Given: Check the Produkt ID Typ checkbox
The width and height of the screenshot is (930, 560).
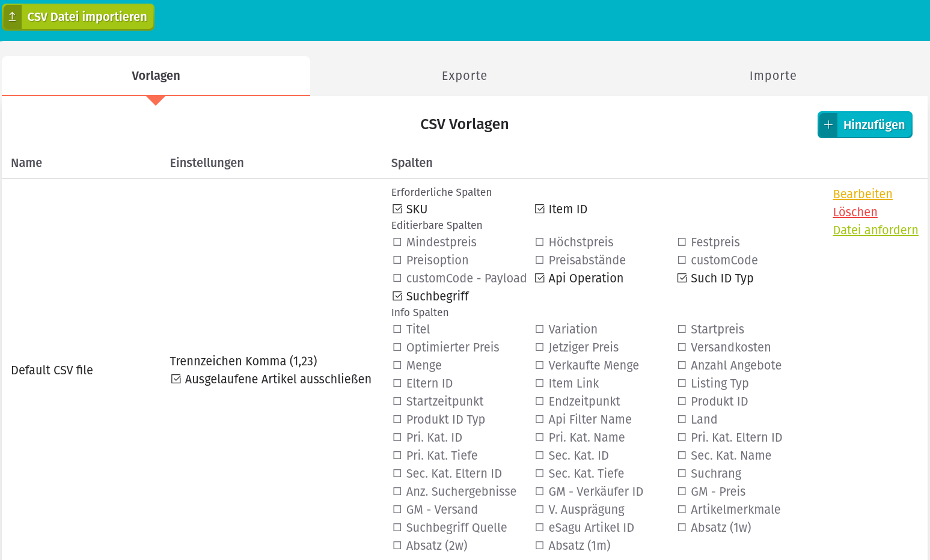Looking at the screenshot, I should pos(397,419).
